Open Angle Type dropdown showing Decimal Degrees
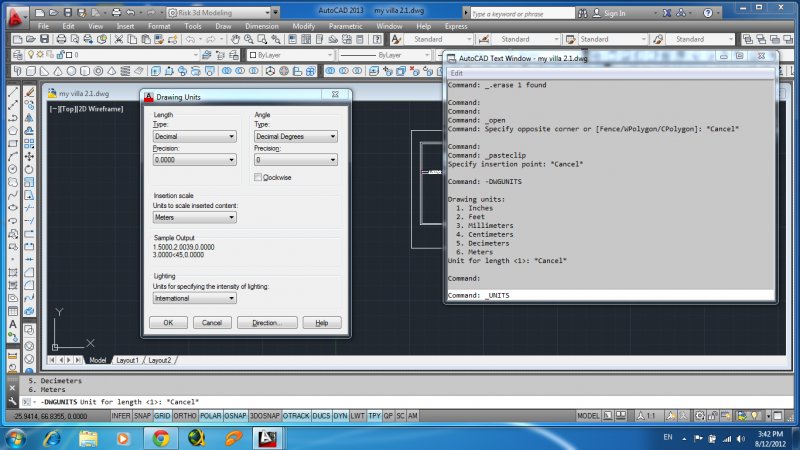800x450 pixels. (x=296, y=136)
